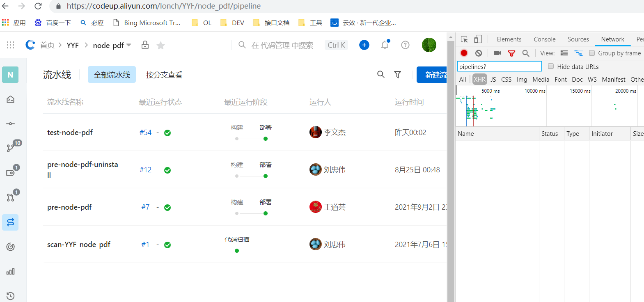The width and height of the screenshot is (644, 302).
Task: Reload the page with the refresh icon
Action: [x=38, y=6]
